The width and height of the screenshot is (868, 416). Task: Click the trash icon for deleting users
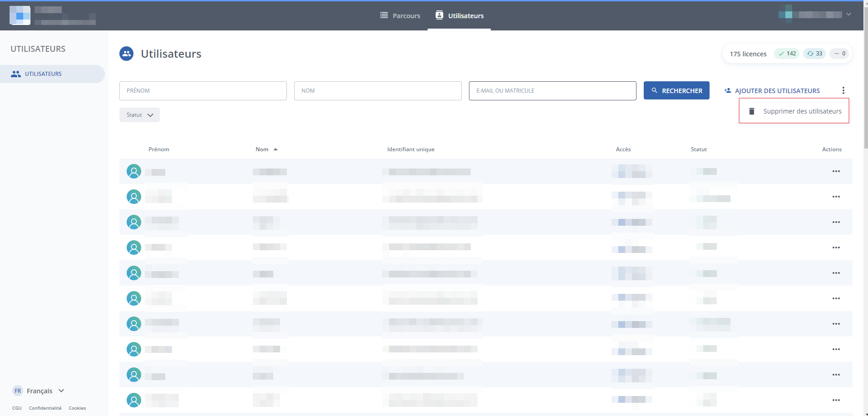click(751, 111)
